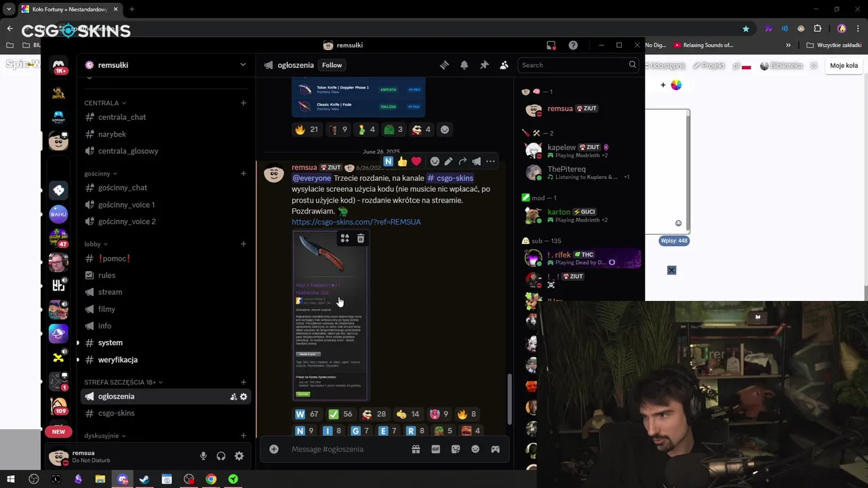Viewport: 868px width, 488px height.
Task: Open Discord help question mark icon
Action: coord(573,45)
